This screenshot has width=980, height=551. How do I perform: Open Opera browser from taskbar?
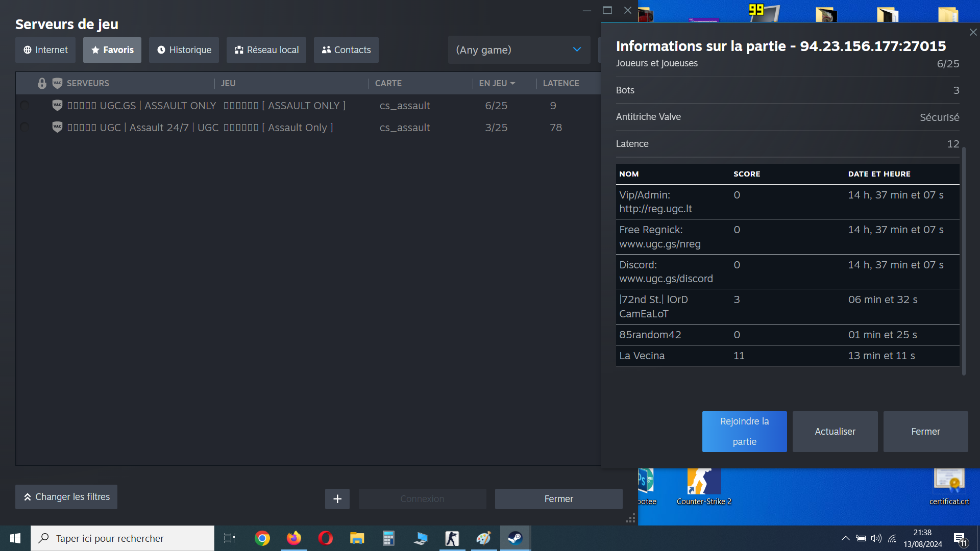325,538
